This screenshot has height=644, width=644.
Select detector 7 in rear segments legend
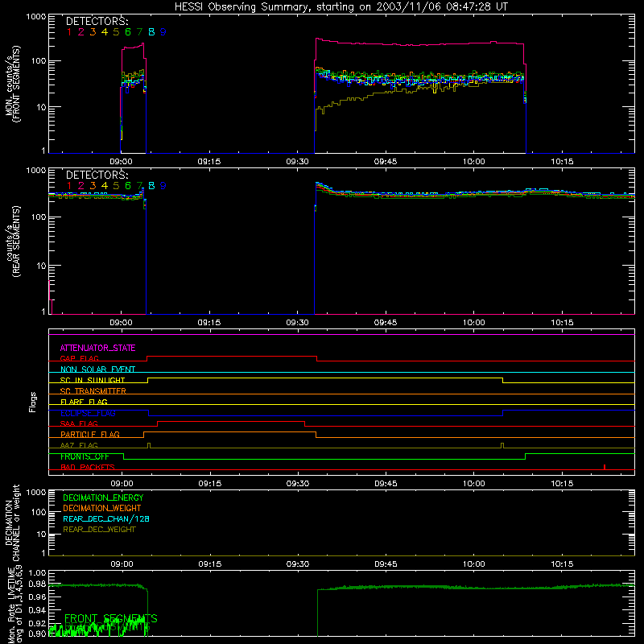139,186
